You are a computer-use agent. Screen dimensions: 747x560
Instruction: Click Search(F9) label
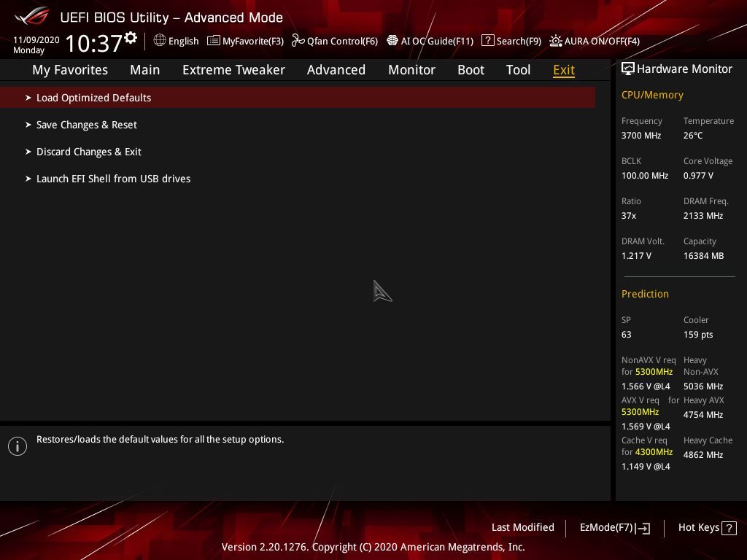(519, 42)
